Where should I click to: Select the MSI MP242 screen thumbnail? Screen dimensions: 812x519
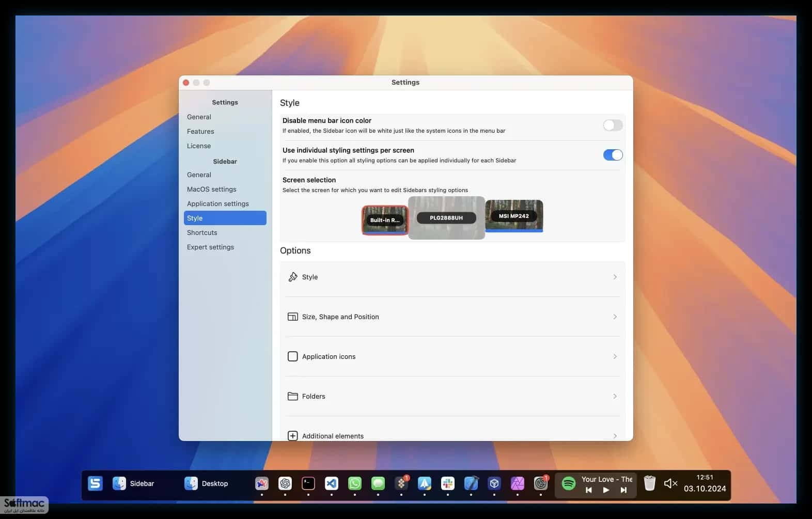(x=514, y=216)
